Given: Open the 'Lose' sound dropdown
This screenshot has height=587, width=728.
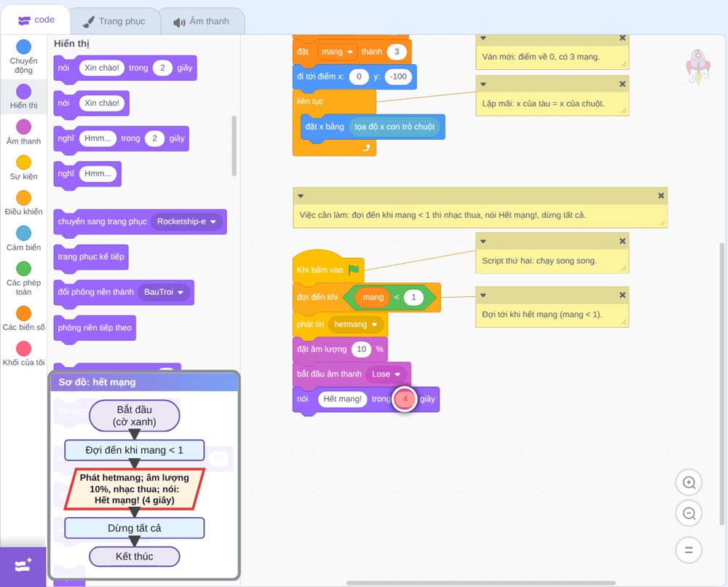Looking at the screenshot, I should pyautogui.click(x=386, y=374).
